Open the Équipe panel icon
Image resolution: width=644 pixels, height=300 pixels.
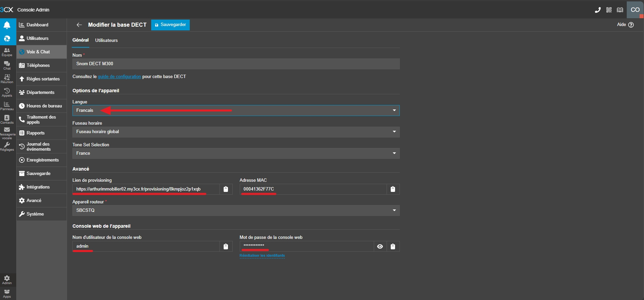coord(7,52)
